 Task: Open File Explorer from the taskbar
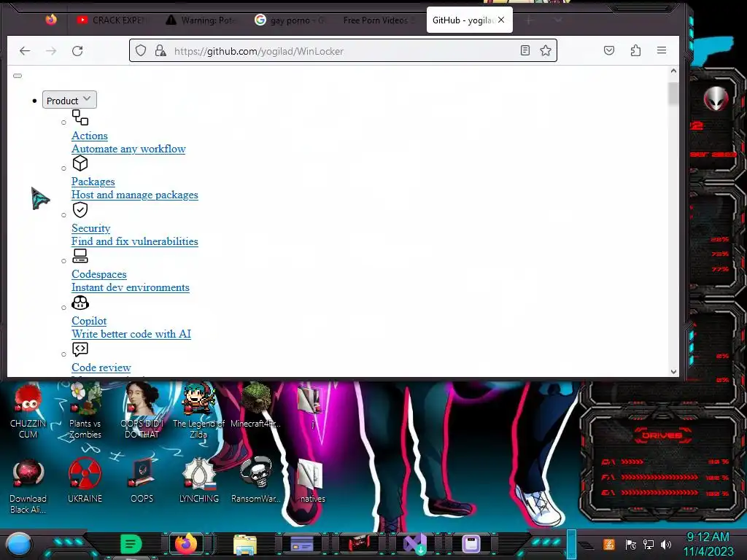pos(245,544)
